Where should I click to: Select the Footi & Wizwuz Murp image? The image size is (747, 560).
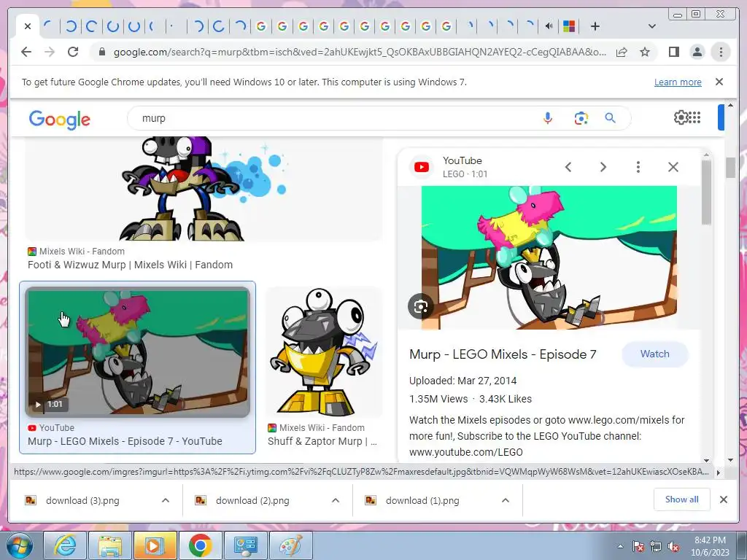point(204,189)
